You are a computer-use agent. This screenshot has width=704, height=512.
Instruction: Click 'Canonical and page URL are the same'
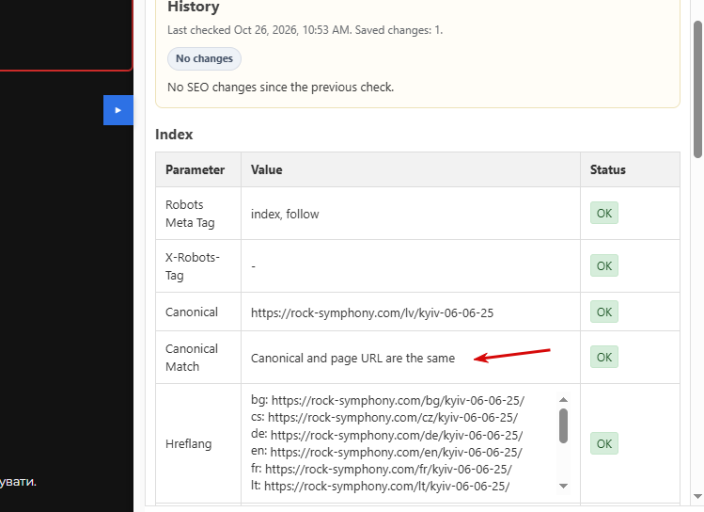(x=353, y=358)
